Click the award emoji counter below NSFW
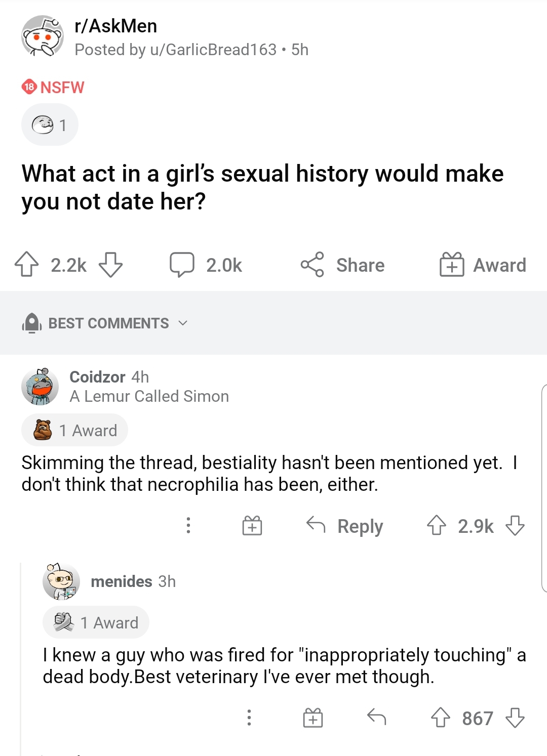 pyautogui.click(x=49, y=124)
